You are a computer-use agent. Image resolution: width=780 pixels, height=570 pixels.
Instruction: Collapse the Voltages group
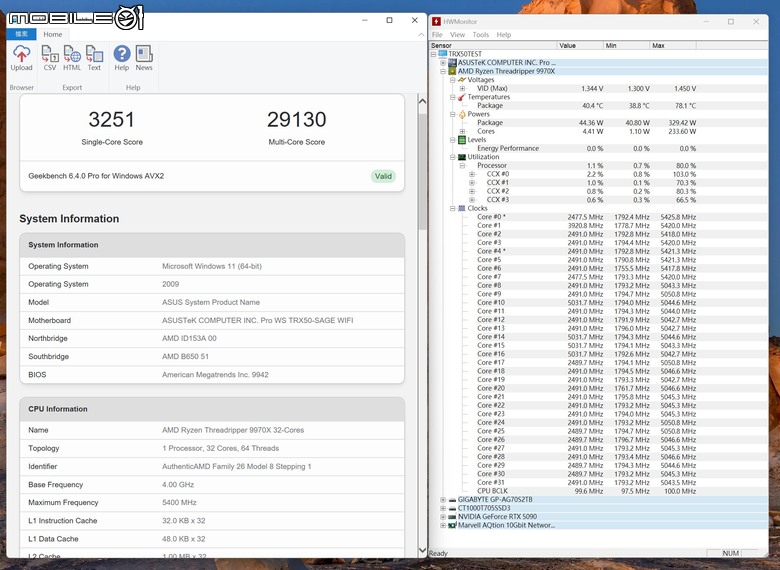[453, 80]
